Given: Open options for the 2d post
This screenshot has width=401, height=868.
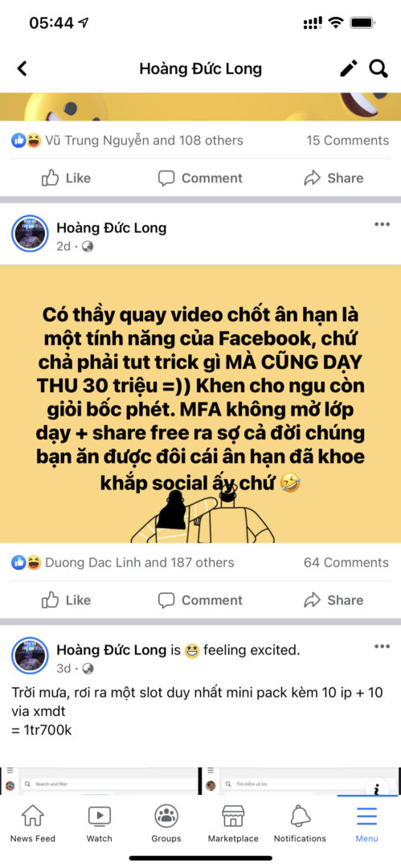Looking at the screenshot, I should click(383, 224).
